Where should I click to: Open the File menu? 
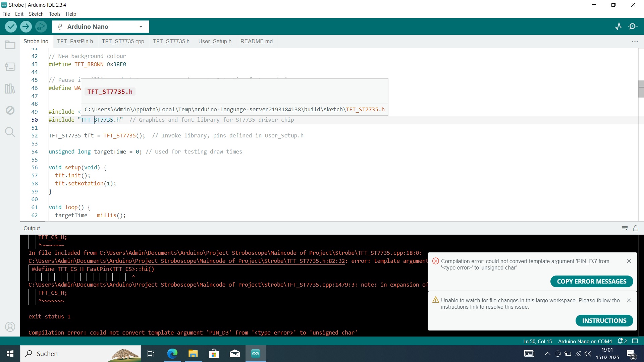pos(6,14)
